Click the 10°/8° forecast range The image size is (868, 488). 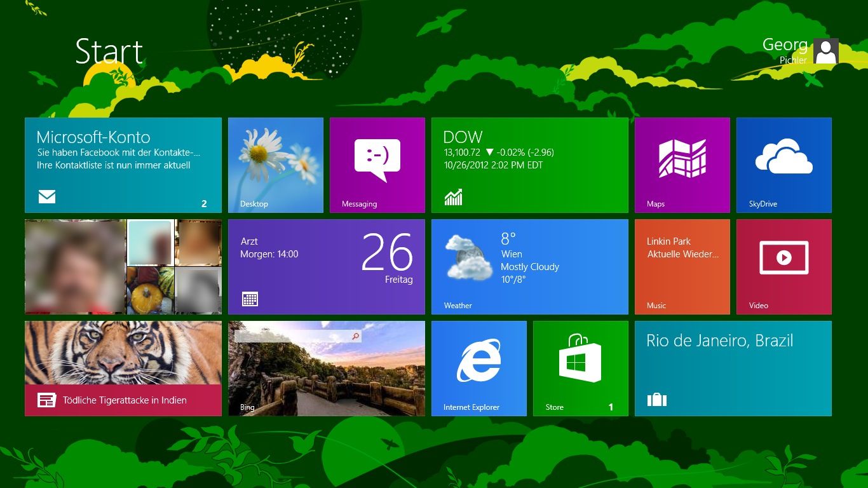point(513,280)
